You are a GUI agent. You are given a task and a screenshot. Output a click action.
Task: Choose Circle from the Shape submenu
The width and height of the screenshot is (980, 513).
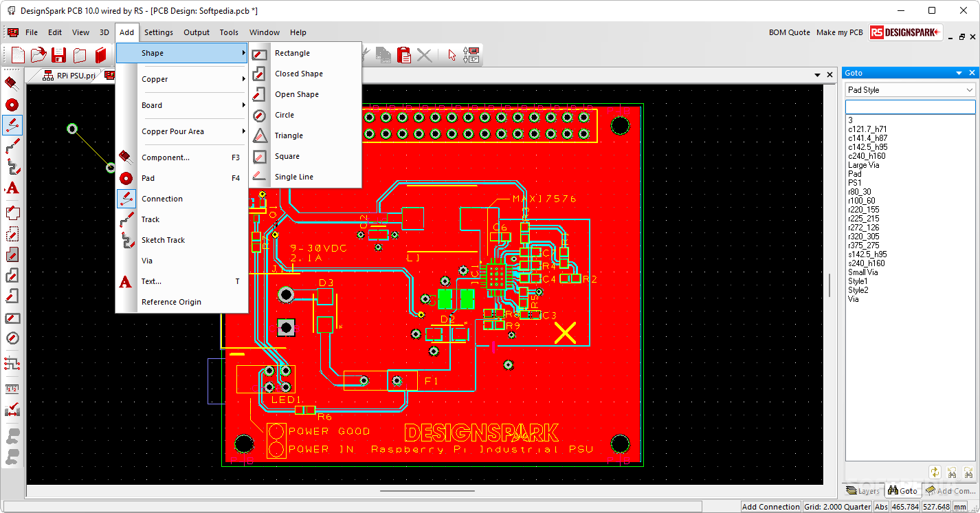[305, 115]
